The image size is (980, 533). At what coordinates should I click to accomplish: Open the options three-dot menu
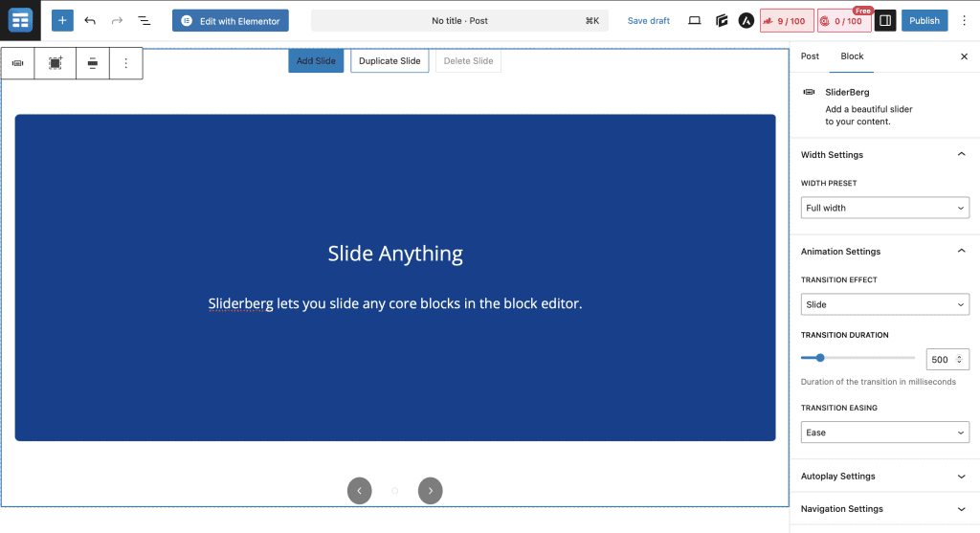(965, 21)
